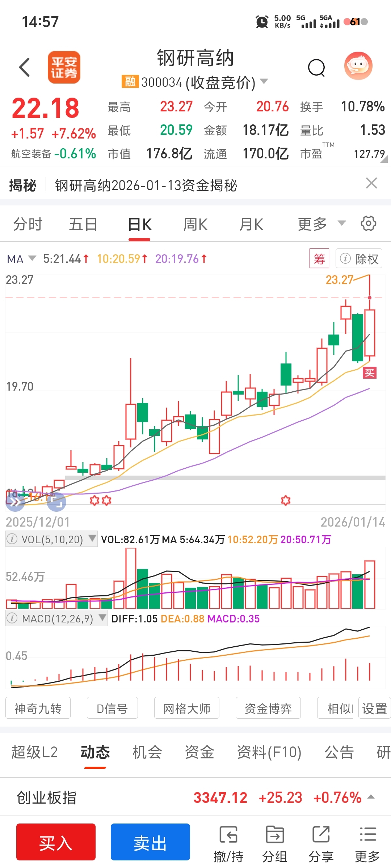Tap the current price 22.18
Viewport: 391px width, 868px height.
[x=46, y=109]
